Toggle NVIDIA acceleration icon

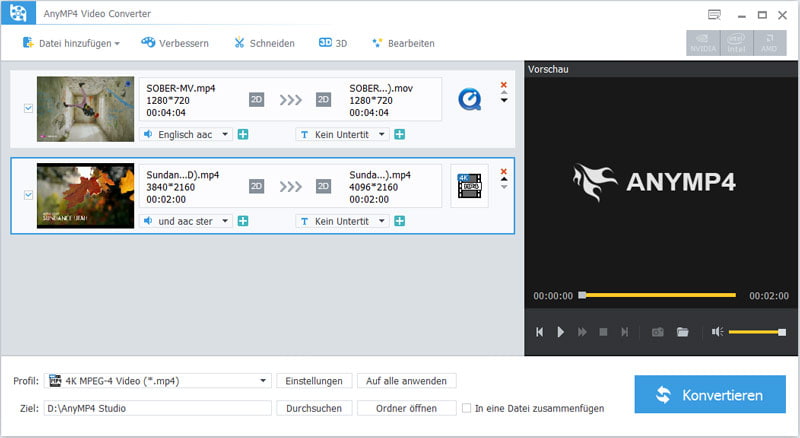click(x=703, y=43)
